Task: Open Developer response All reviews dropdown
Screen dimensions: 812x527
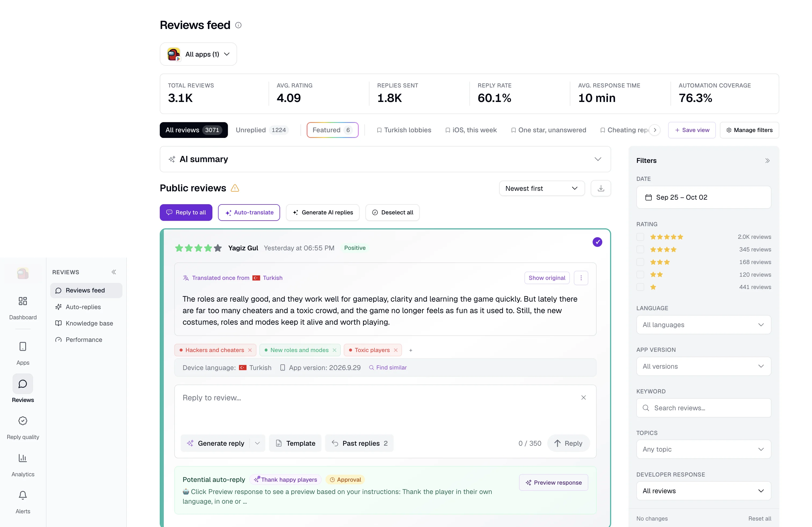Action: pos(703,491)
